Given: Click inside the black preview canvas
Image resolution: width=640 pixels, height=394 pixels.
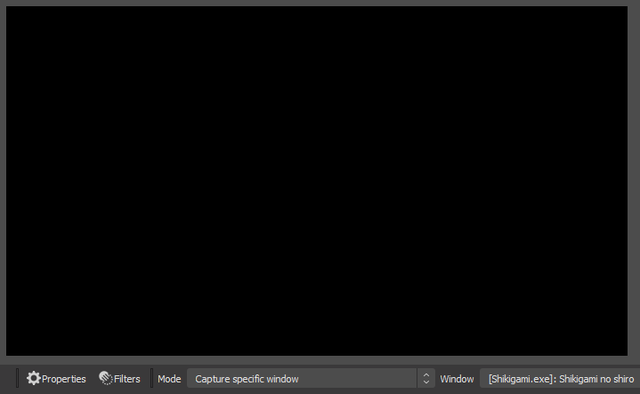Looking at the screenshot, I should 317,180.
